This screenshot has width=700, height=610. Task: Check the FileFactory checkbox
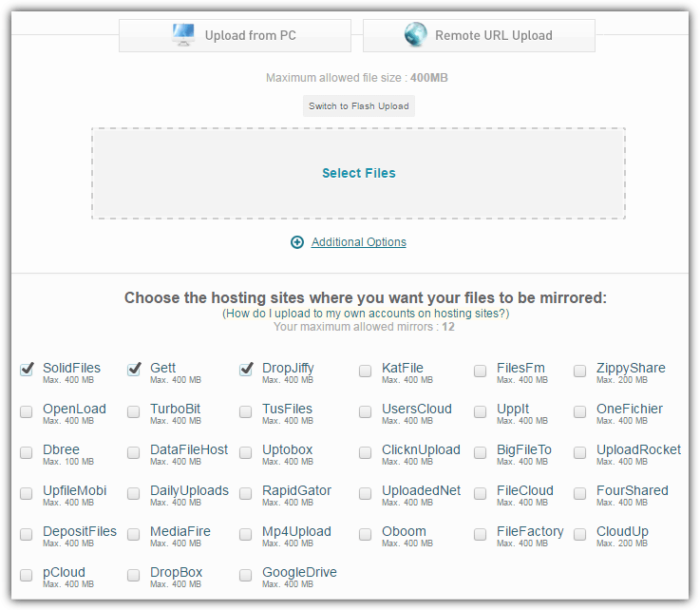pyautogui.click(x=481, y=534)
